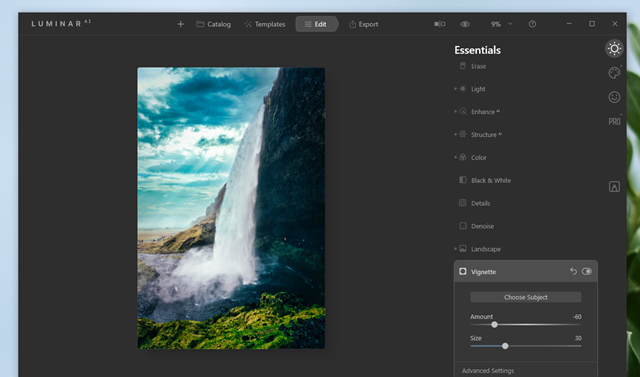Open the 9% zoom level dropdown
This screenshot has height=377, width=640.
click(501, 24)
